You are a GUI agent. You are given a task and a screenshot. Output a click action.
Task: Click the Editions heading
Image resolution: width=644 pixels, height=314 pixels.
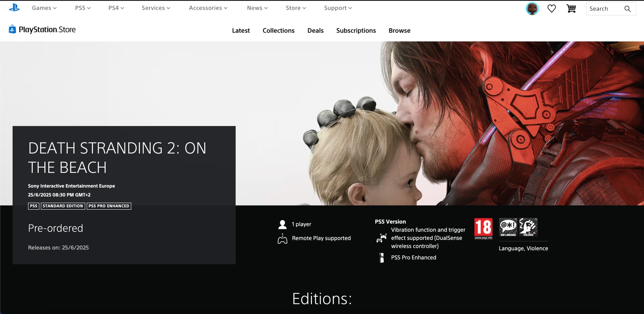click(x=322, y=299)
